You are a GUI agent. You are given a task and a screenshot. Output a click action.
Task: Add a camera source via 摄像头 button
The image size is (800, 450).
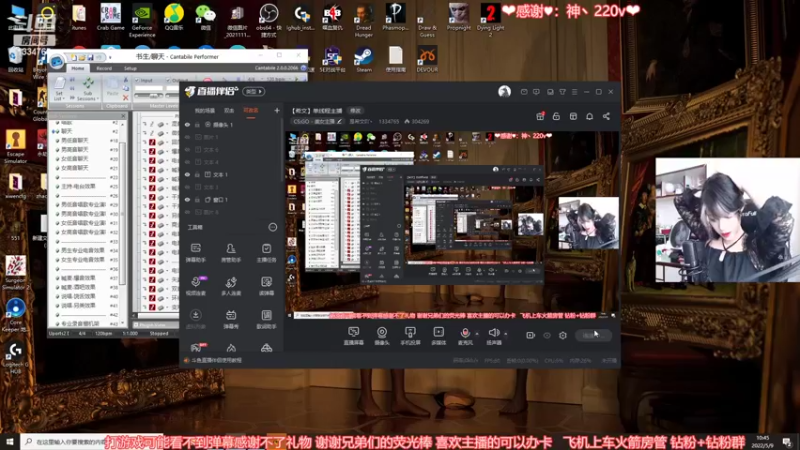click(x=382, y=336)
